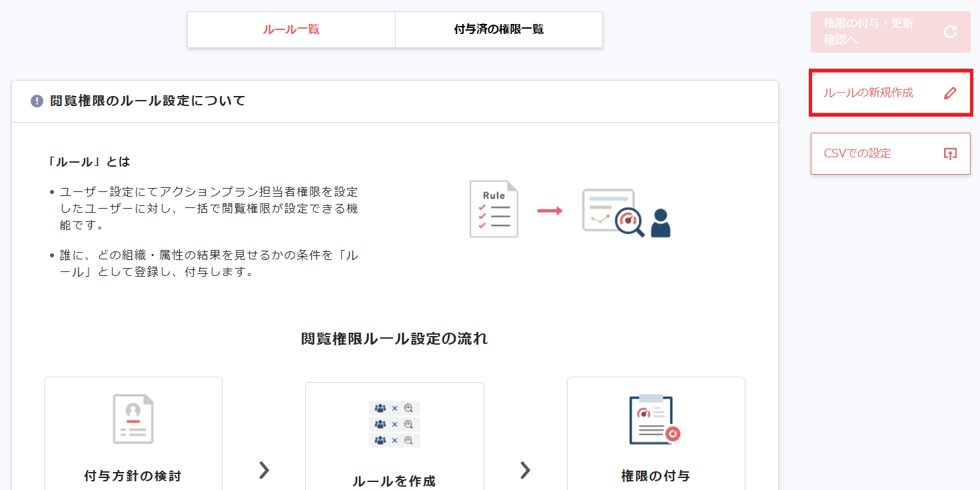980x490 pixels.
Task: Click the Rule checklist document icon
Action: (x=494, y=209)
